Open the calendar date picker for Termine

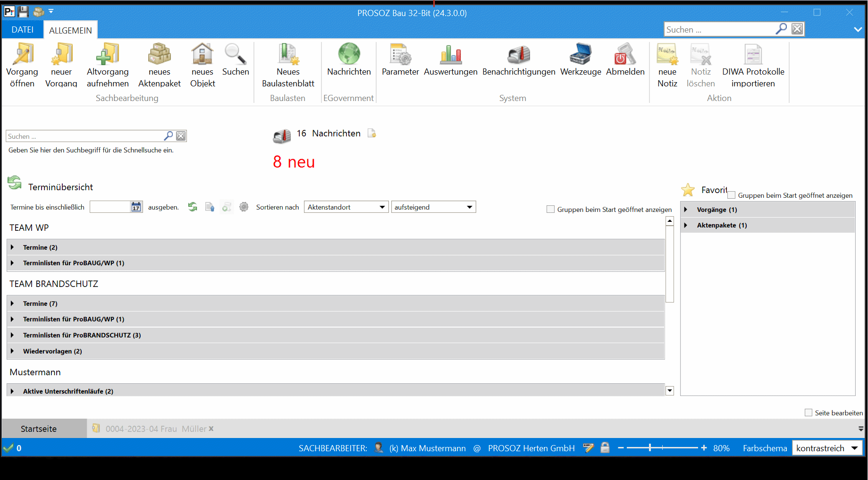136,207
